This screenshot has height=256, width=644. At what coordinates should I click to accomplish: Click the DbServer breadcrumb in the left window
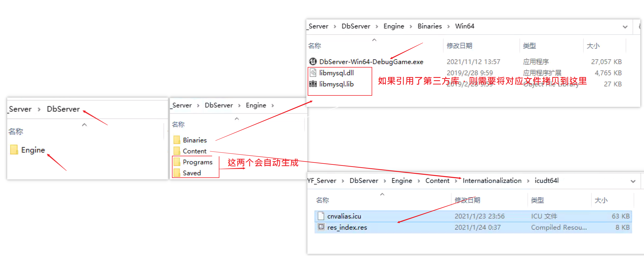tap(63, 109)
